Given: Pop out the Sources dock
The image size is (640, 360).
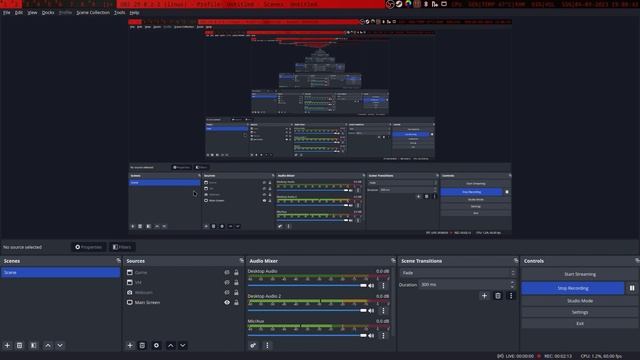Looking at the screenshot, I should coord(241,260).
